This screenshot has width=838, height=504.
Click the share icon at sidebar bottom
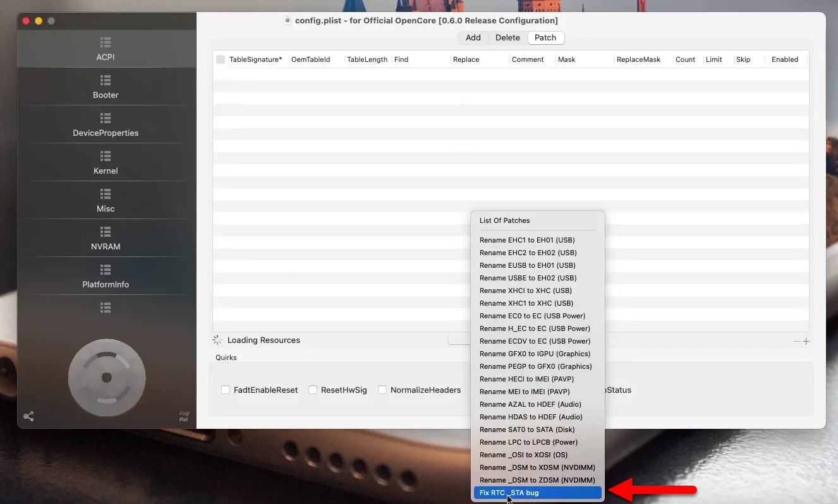pyautogui.click(x=28, y=416)
